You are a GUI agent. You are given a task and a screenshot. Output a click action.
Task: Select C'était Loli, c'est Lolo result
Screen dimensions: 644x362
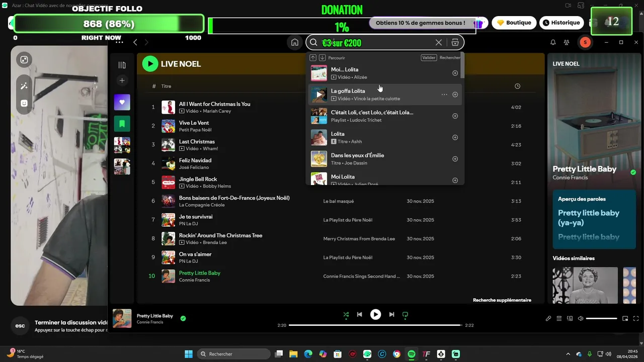(x=385, y=116)
